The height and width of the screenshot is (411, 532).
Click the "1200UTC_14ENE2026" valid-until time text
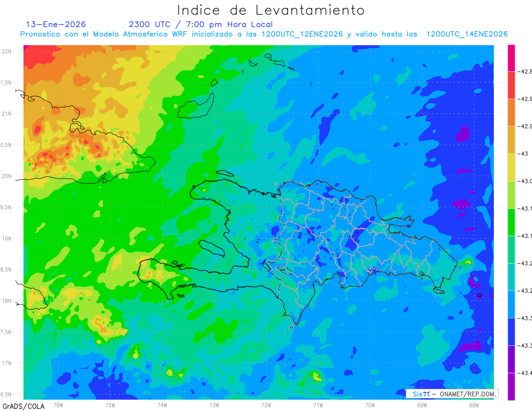pos(467,34)
